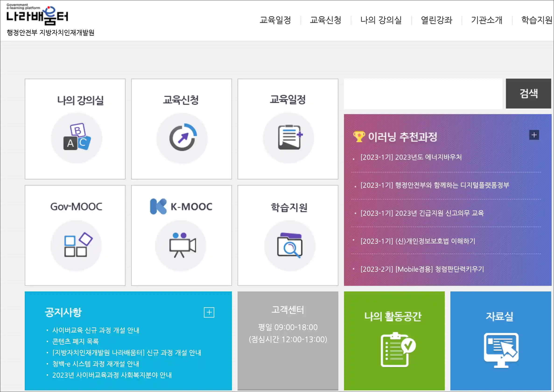
Task: Open course 2023년도 에너지바우처
Action: click(x=411, y=157)
